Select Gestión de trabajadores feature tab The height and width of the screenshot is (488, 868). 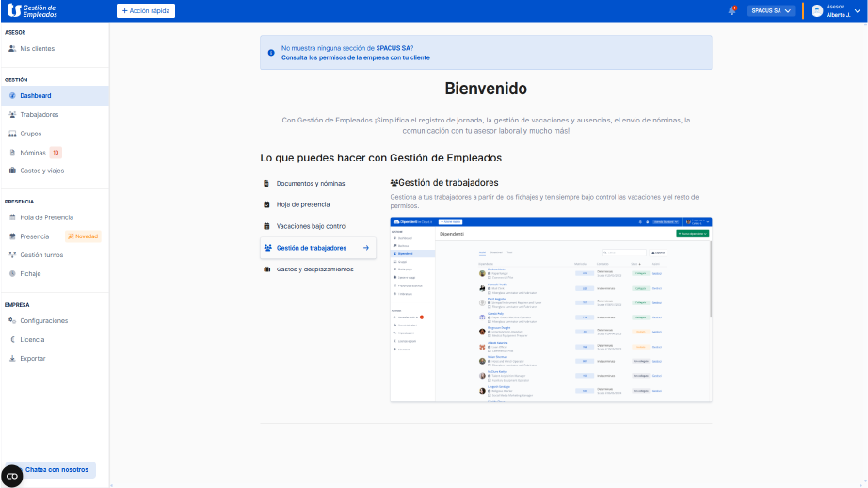tap(318, 248)
